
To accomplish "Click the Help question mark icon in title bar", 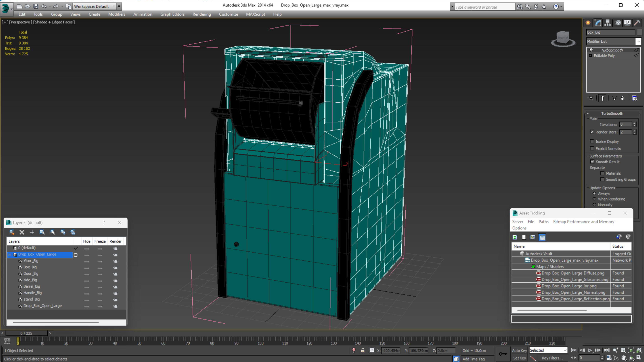I will coord(556,7).
